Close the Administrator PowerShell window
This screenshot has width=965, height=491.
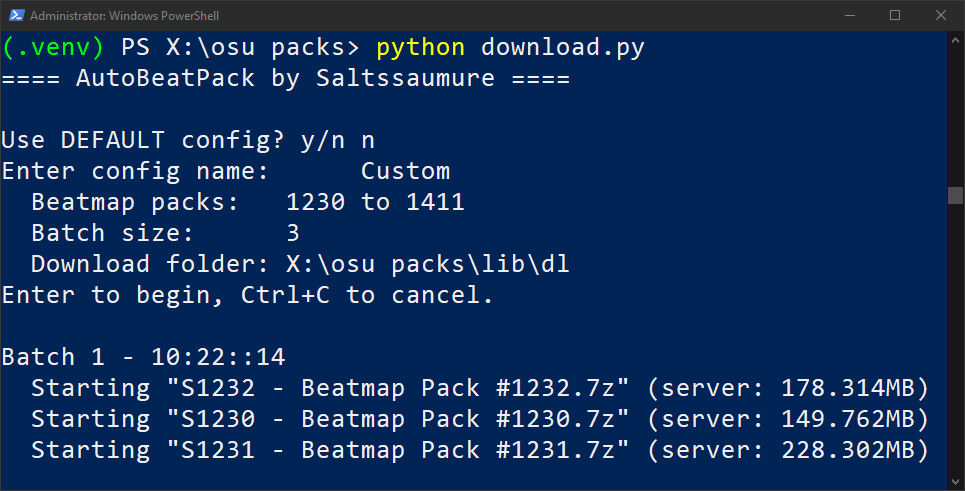(940, 15)
